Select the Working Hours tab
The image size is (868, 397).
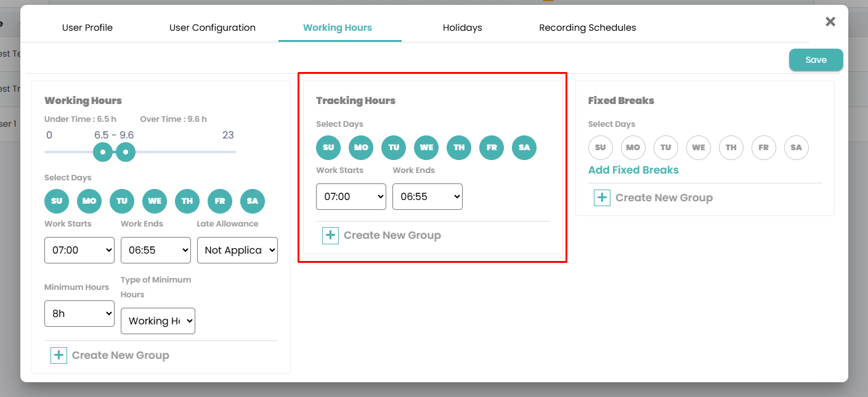pyautogui.click(x=338, y=28)
